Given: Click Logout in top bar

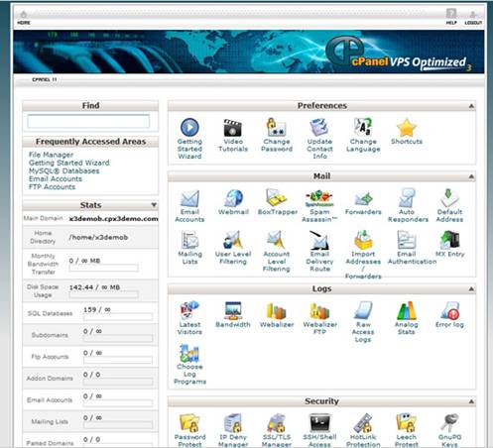Looking at the screenshot, I should click(x=473, y=18).
